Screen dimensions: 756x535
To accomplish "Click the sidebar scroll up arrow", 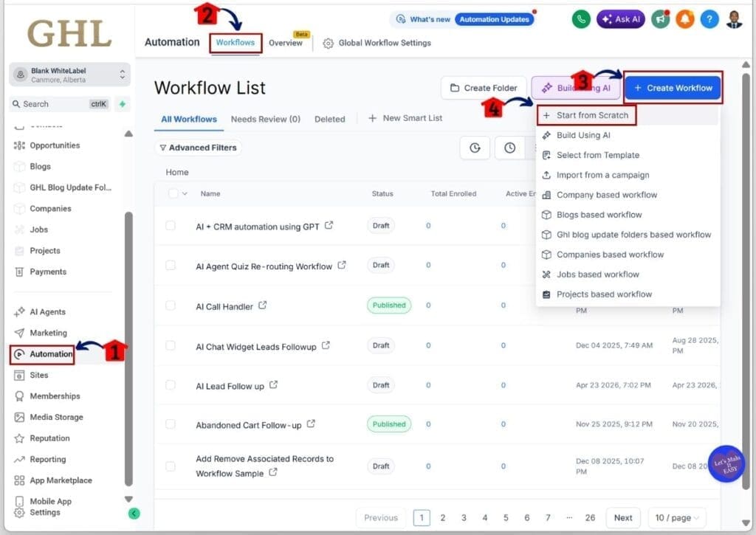I will [128, 134].
